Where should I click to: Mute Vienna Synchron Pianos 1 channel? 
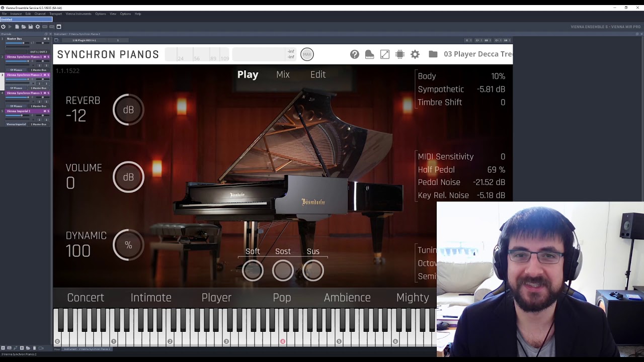coord(45,57)
